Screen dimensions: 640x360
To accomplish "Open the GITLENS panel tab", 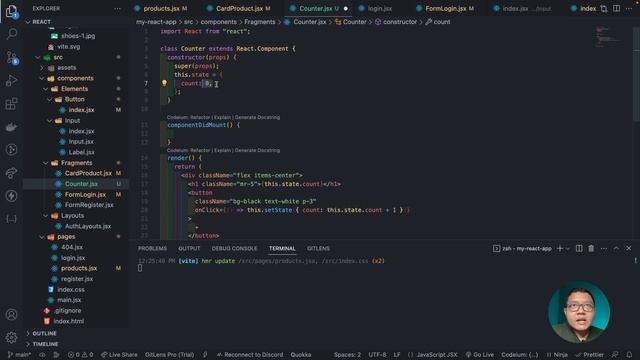I will (318, 248).
